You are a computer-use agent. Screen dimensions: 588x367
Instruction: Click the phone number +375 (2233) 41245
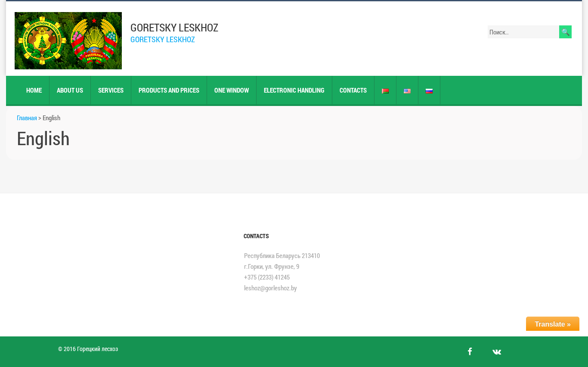[x=267, y=277]
